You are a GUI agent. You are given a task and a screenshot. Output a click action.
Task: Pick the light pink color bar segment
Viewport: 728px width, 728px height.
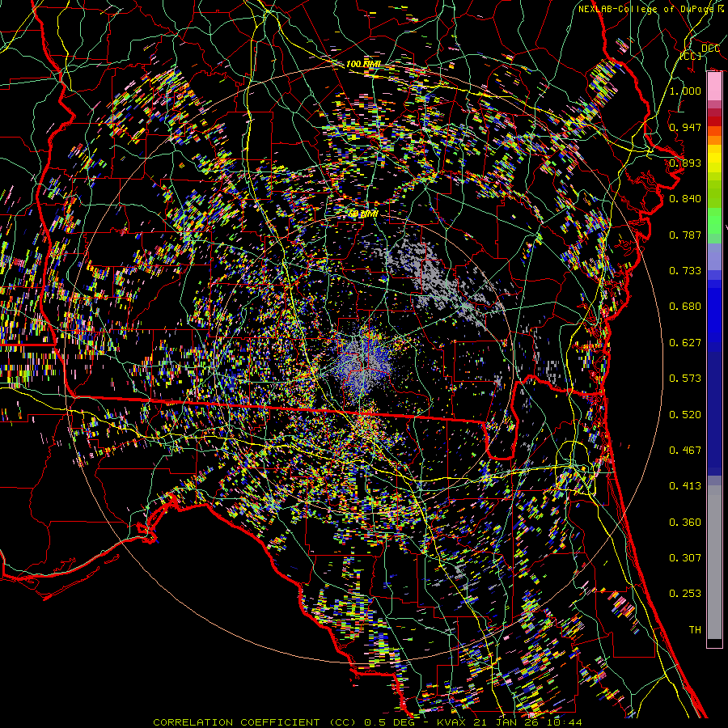tap(714, 87)
